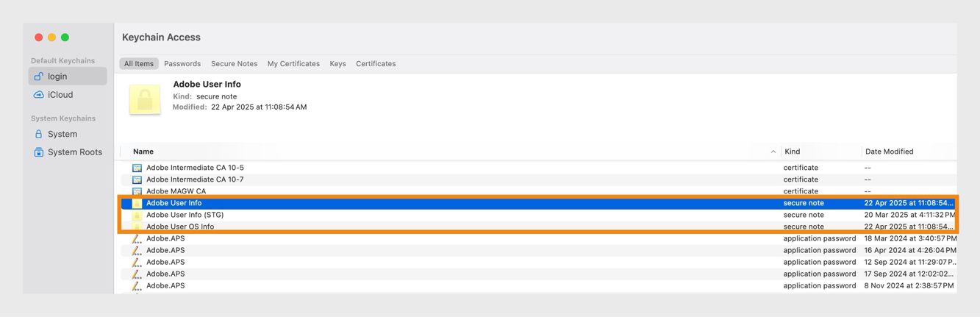
Task: Click the login keychain unlocked padlock icon
Action: tap(39, 76)
